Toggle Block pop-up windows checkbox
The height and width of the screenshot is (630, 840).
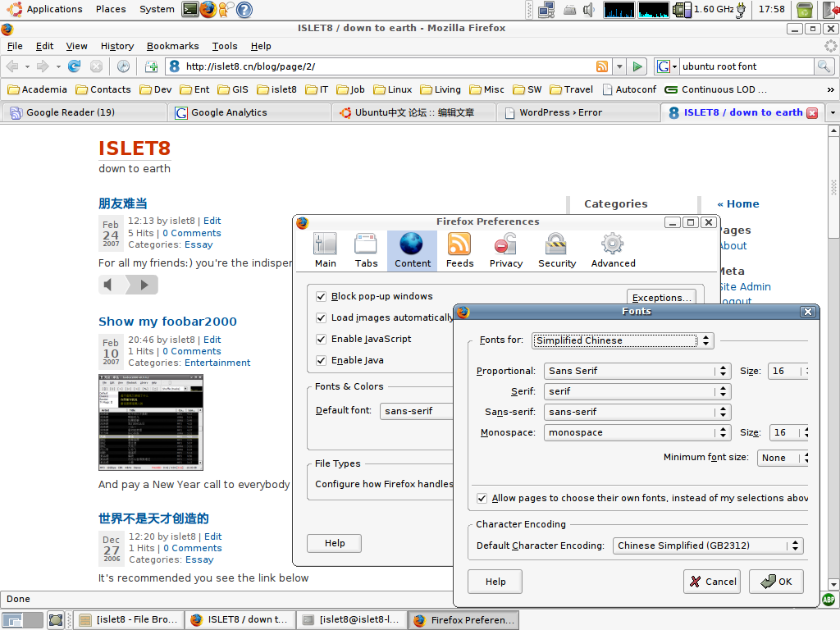point(321,297)
